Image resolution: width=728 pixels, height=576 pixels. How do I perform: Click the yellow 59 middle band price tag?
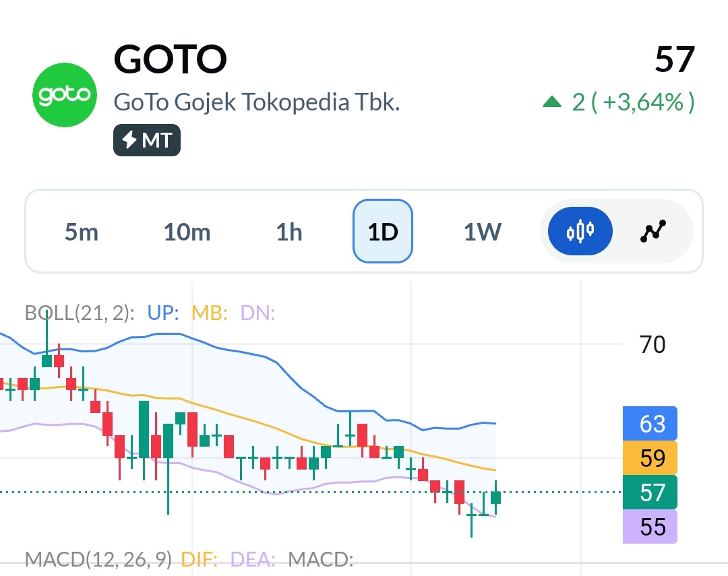pos(650,457)
